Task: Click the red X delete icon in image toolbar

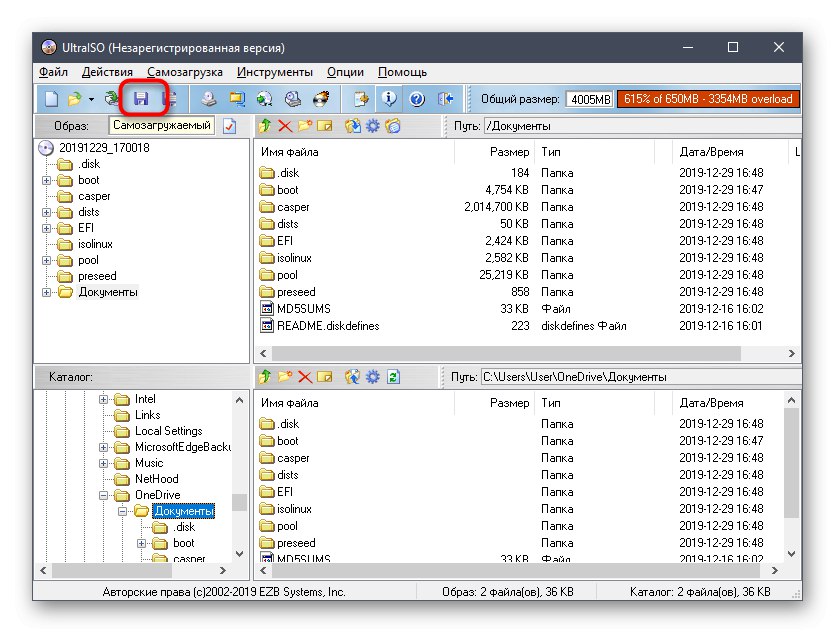Action: [285, 126]
